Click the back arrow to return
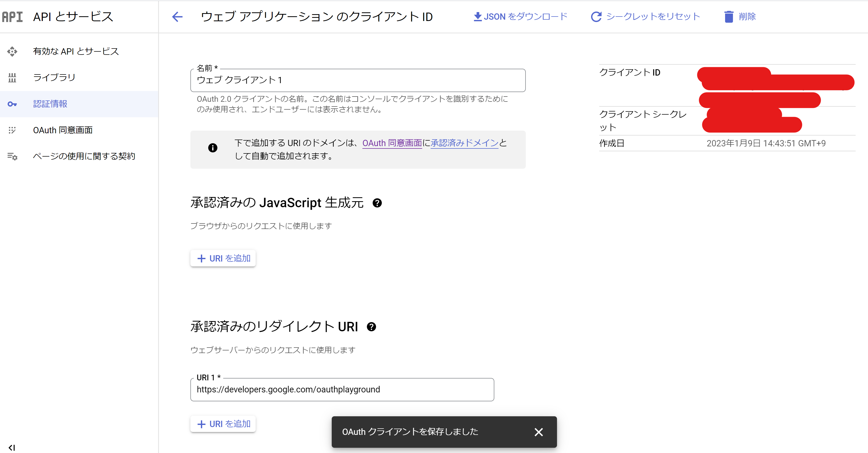868x453 pixels. pos(177,17)
